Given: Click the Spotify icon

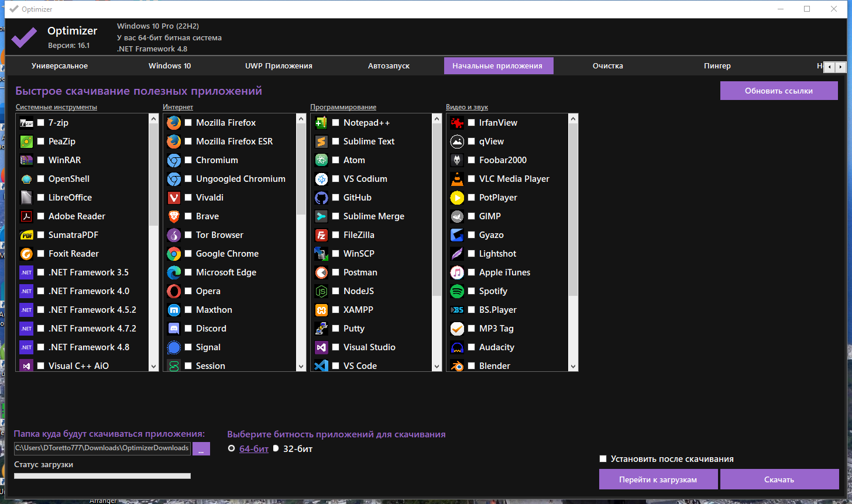Looking at the screenshot, I should pyautogui.click(x=457, y=291).
